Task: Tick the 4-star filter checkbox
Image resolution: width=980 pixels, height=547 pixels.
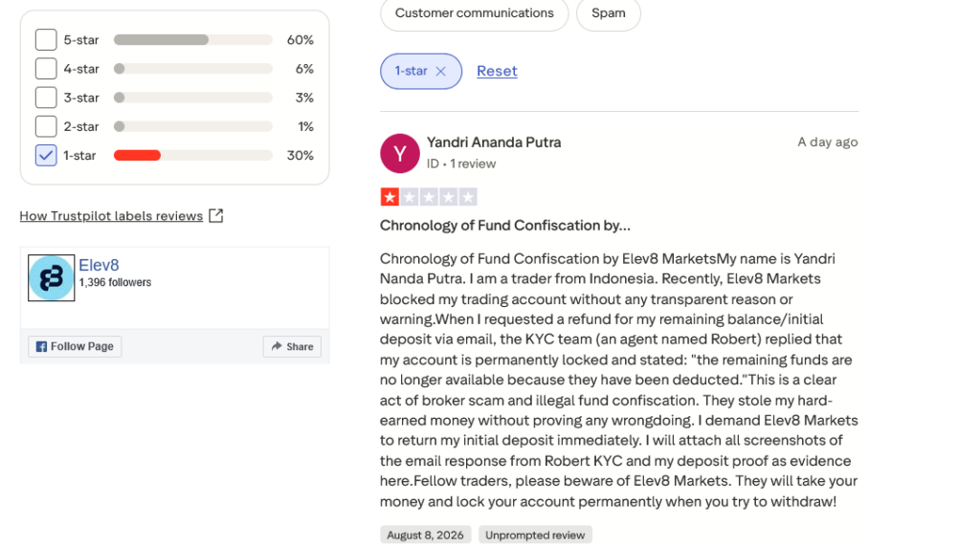Action: (46, 69)
